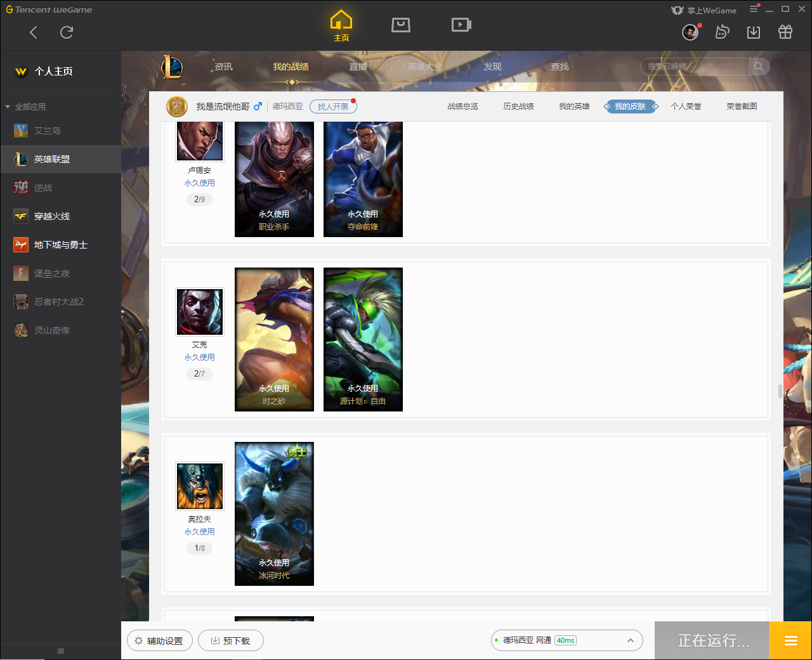Click the sidebar bottom collapse handle icon

pos(61,651)
